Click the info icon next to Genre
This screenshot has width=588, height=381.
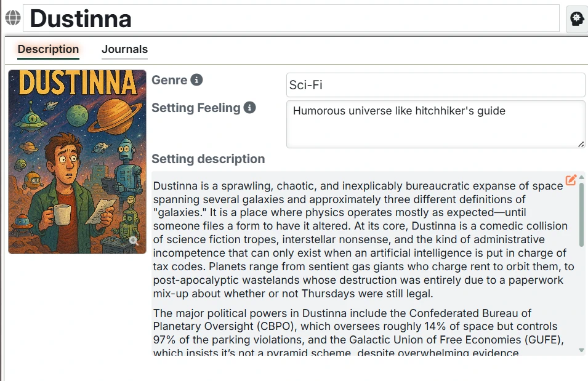[x=196, y=80]
